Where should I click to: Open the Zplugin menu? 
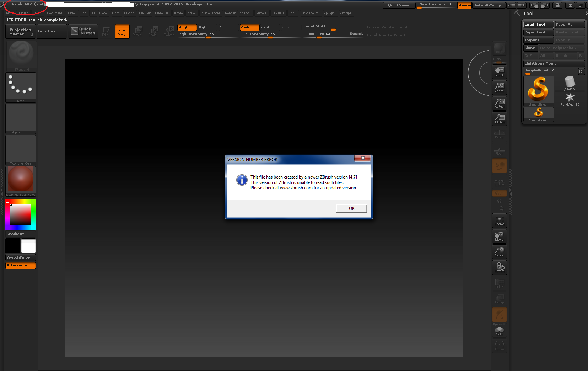click(329, 13)
